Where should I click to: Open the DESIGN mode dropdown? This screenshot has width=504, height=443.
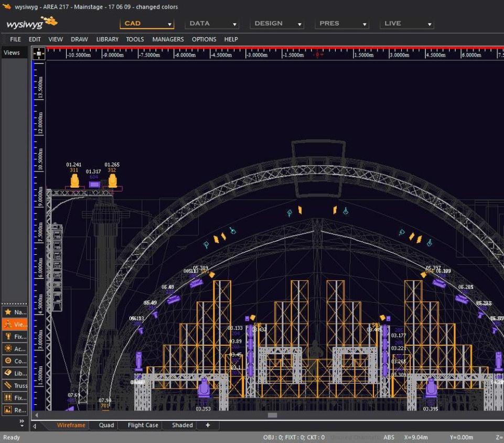[x=277, y=24]
